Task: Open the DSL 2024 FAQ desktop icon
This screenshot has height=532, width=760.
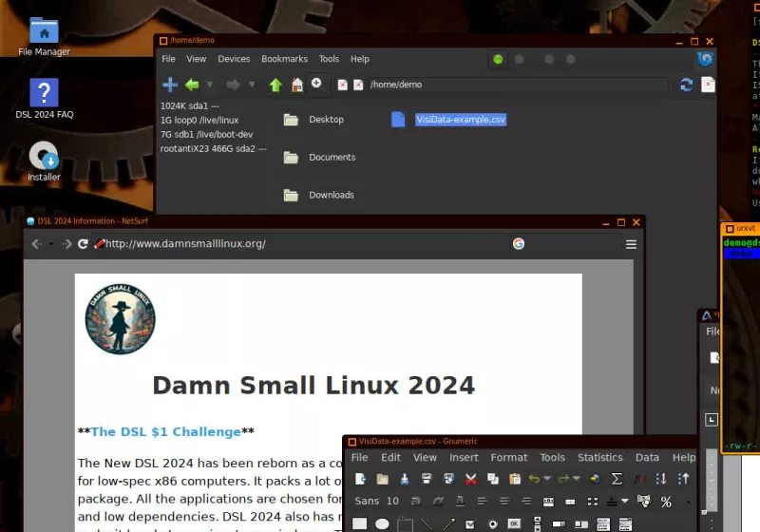Action: [44, 99]
